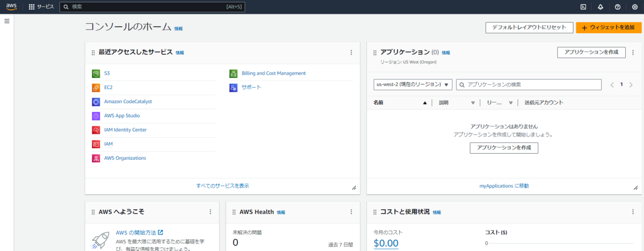Click the resize handle of 最近アクセスしたサービス widget
The height and width of the screenshot is (251, 644).
click(354, 188)
